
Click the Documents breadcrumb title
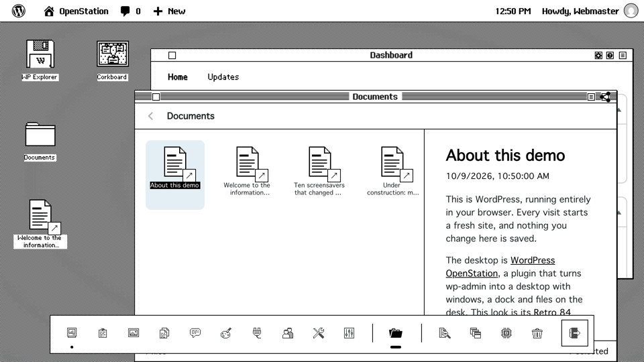191,116
